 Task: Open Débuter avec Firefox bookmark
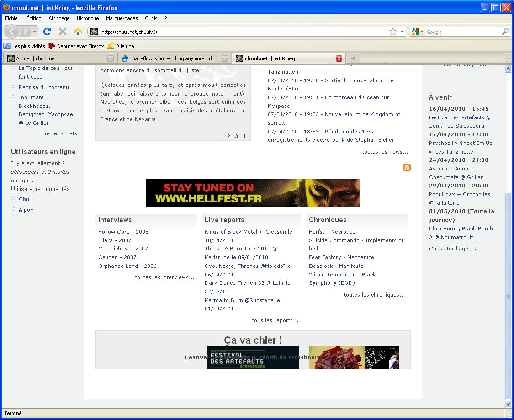[76, 46]
